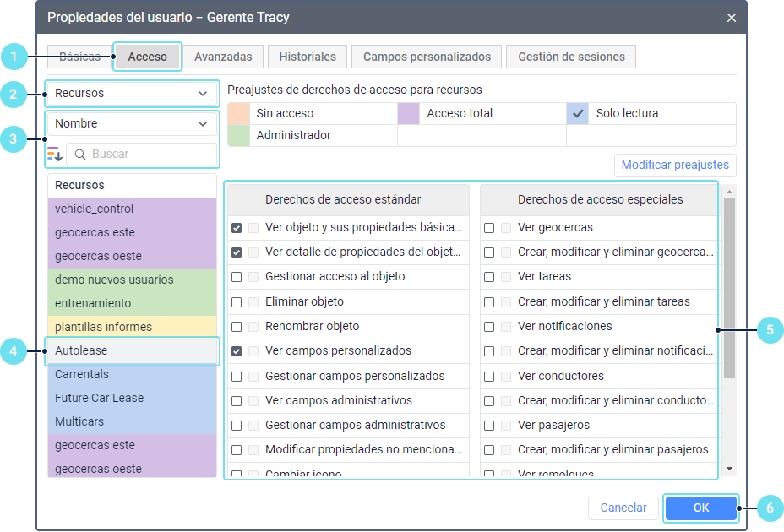Screen dimensions: 784x532
Task: Click the magnifier icon in the Buscar field
Action: [80, 154]
